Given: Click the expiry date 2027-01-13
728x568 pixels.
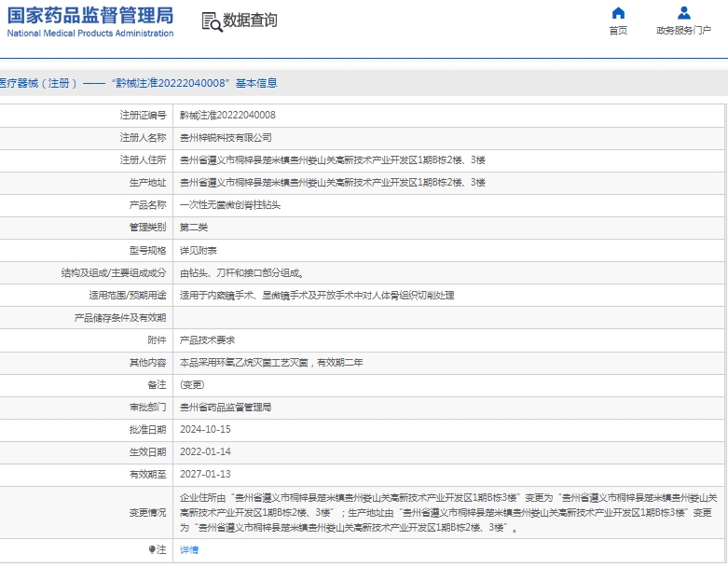Looking at the screenshot, I should 205,475.
